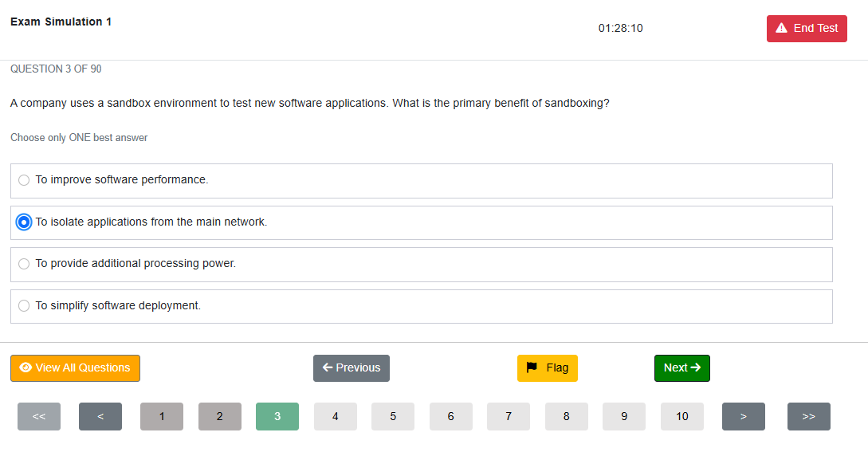Click the End Test warning button
868x452 pixels.
click(807, 28)
